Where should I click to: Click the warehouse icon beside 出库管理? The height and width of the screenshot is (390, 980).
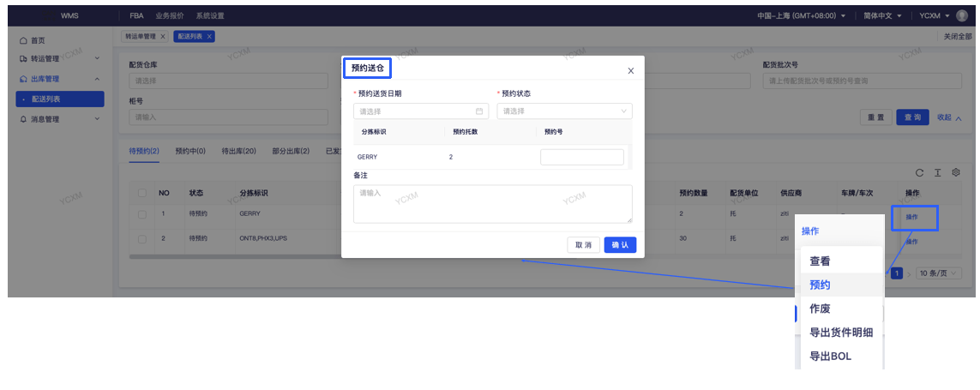[x=24, y=80]
